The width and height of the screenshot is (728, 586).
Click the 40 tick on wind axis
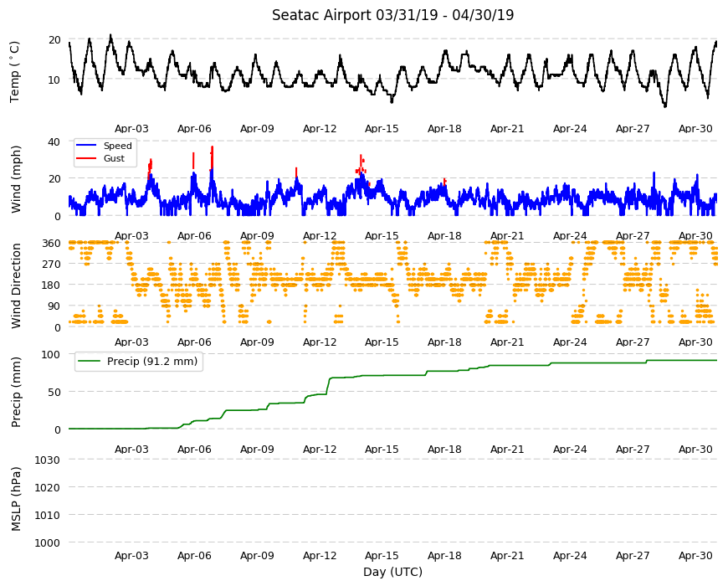click(54, 141)
